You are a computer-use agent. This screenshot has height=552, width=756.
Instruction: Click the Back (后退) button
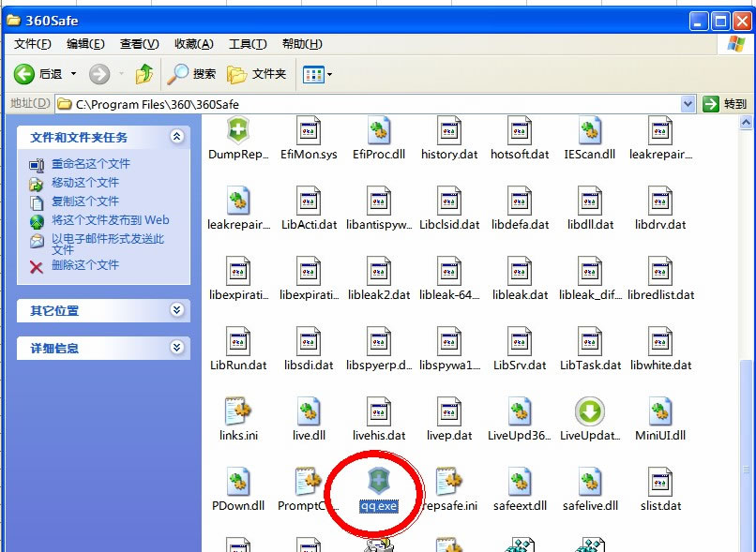[38, 74]
